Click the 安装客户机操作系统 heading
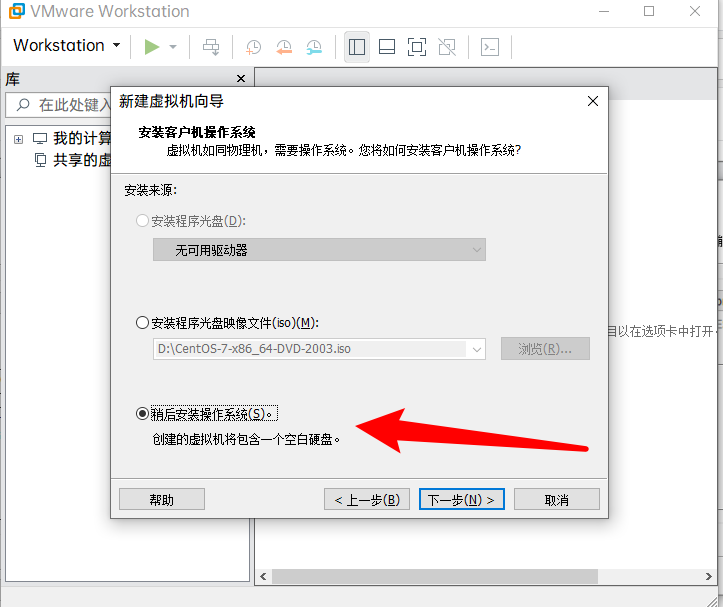The image size is (723, 607). pyautogui.click(x=197, y=132)
